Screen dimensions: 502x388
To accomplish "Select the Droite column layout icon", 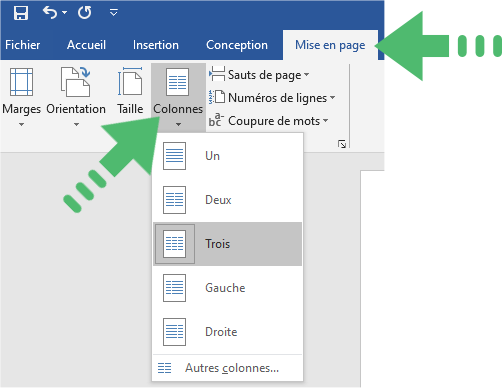I will (x=174, y=332).
